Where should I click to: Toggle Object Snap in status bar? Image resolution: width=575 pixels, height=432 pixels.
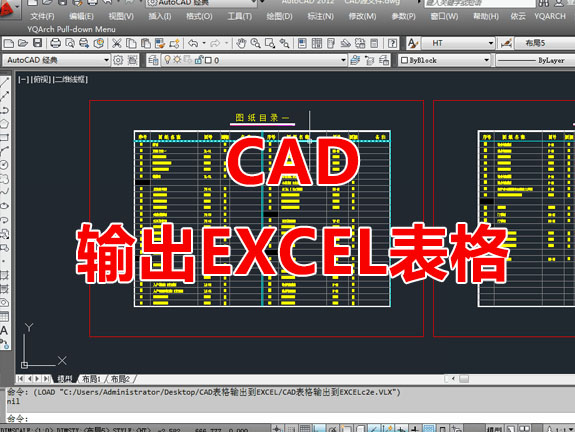coord(347,428)
